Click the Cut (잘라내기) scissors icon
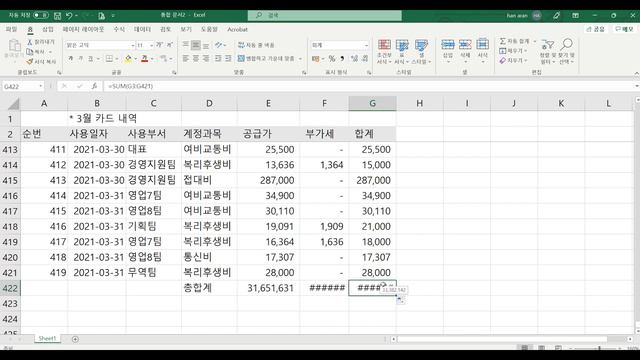The width and height of the screenshot is (640, 360). pyautogui.click(x=29, y=42)
